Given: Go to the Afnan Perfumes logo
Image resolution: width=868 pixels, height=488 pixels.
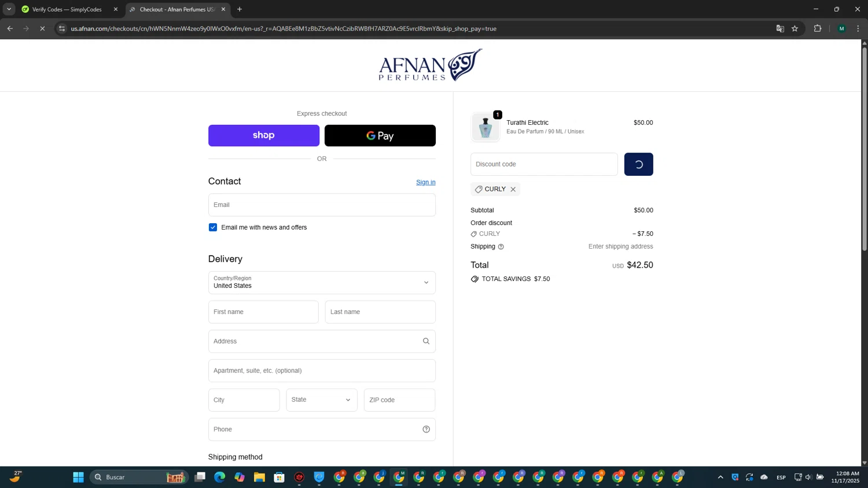Looking at the screenshot, I should [430, 65].
